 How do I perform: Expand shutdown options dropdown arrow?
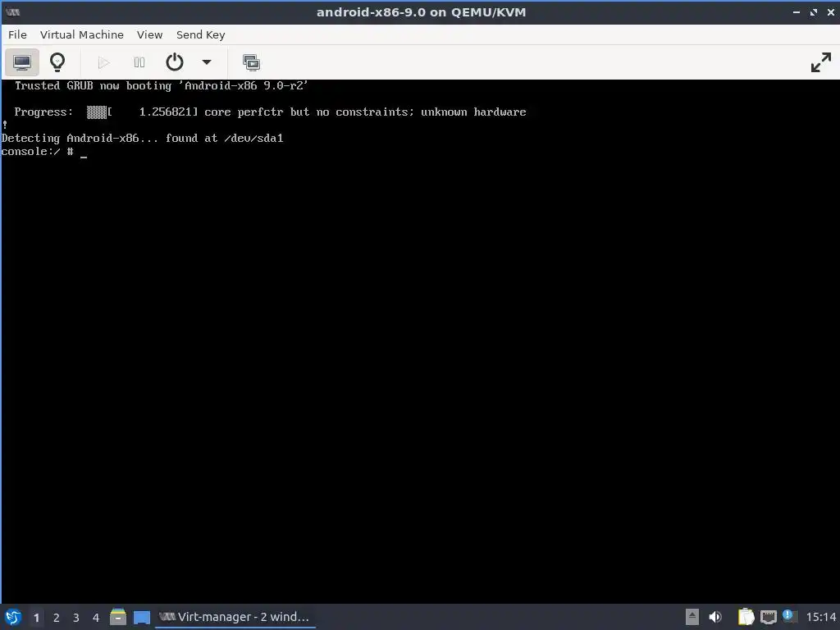(206, 62)
